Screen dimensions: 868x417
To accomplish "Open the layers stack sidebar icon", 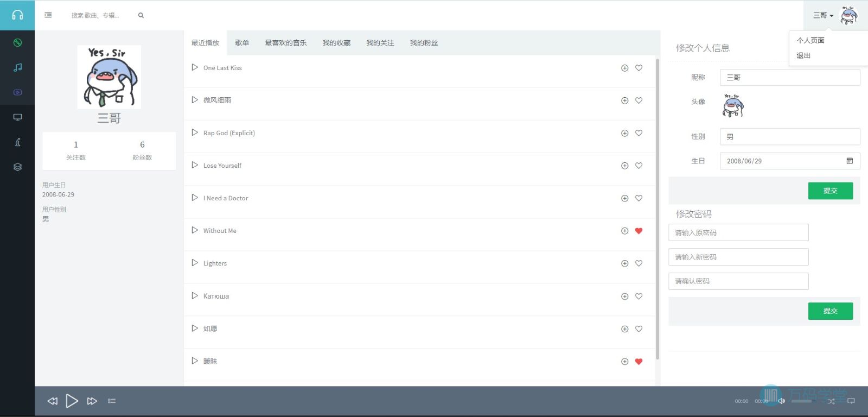I will pos(17,167).
